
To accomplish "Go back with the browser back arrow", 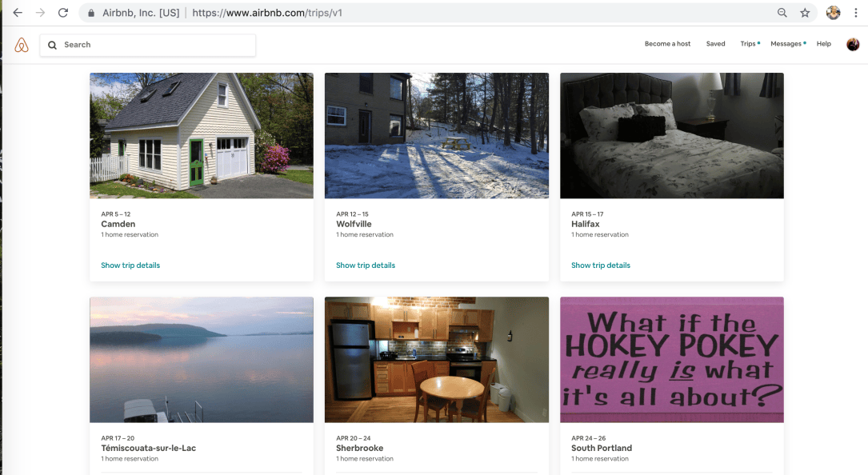I will click(x=18, y=12).
